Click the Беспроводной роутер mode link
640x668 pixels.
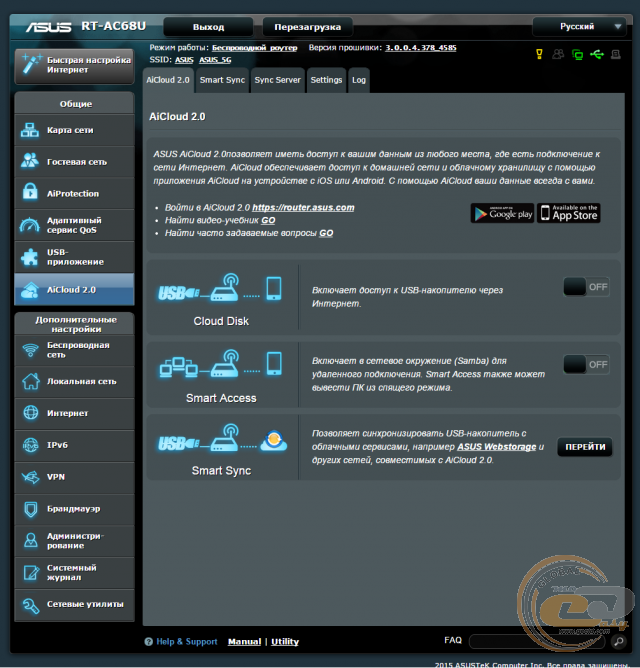pyautogui.click(x=254, y=48)
